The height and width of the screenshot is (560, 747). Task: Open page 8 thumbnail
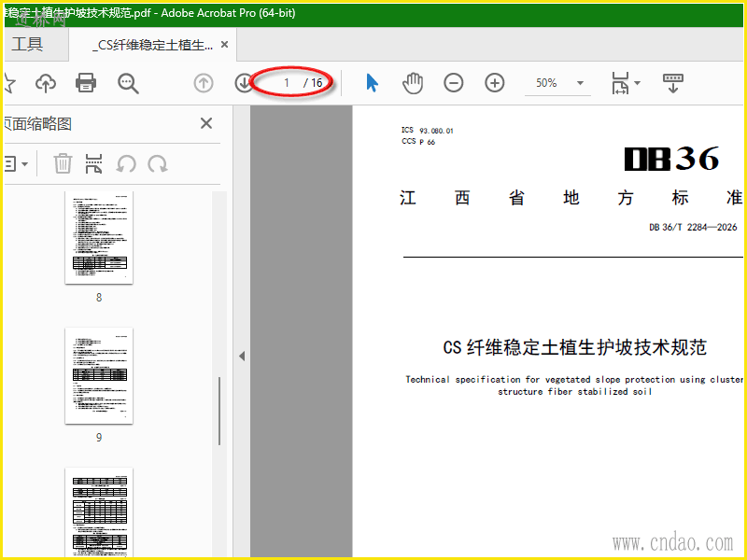[x=99, y=237]
